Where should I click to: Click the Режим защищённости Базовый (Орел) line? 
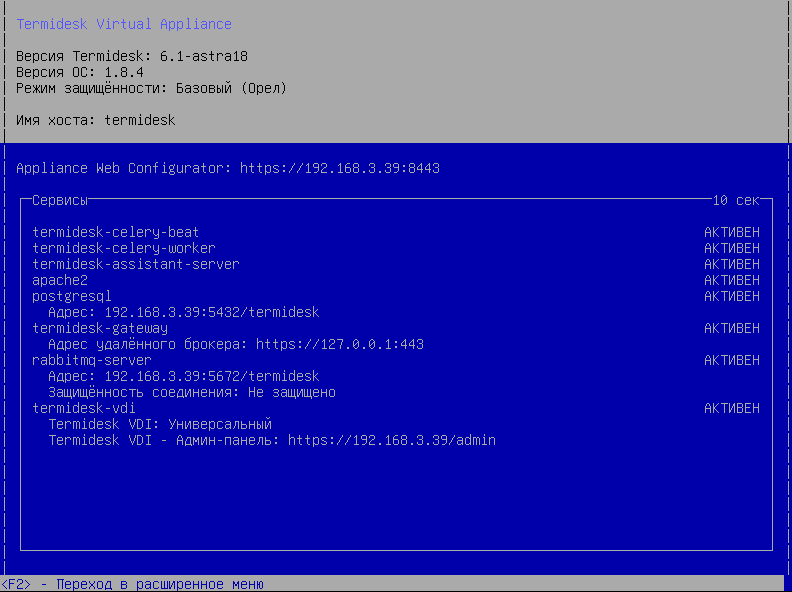tap(152, 88)
